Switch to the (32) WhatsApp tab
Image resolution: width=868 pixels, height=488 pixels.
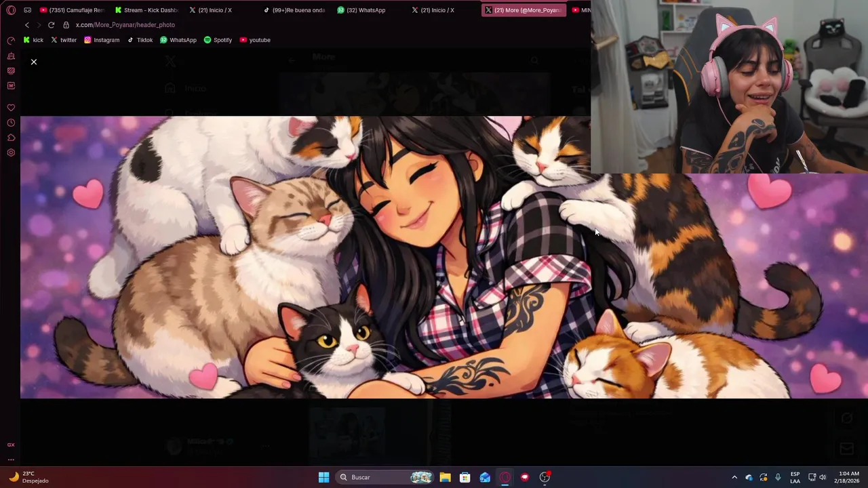(x=361, y=10)
